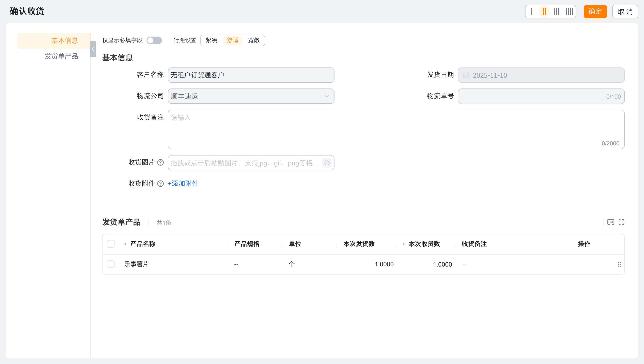Collapse the left sidebar panel
The image size is (644, 364).
93,49
